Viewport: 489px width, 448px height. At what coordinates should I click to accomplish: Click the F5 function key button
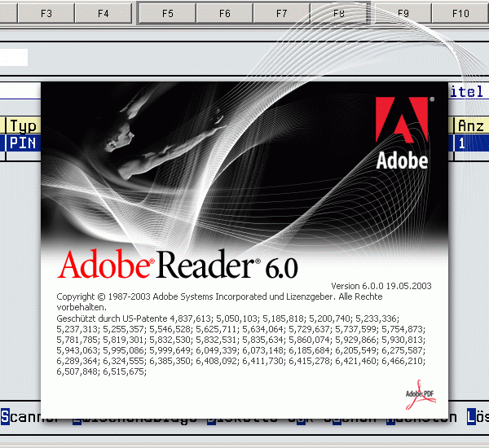[168, 13]
